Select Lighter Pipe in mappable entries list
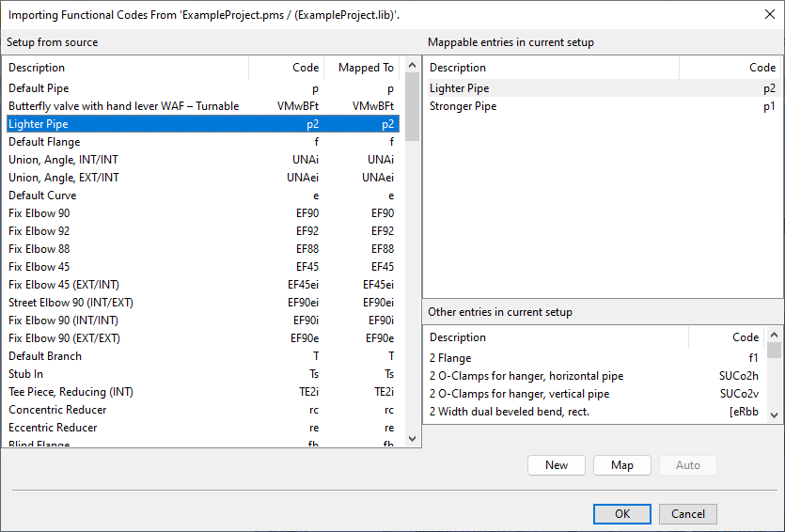Viewport: 785px width, 532px height. click(460, 88)
